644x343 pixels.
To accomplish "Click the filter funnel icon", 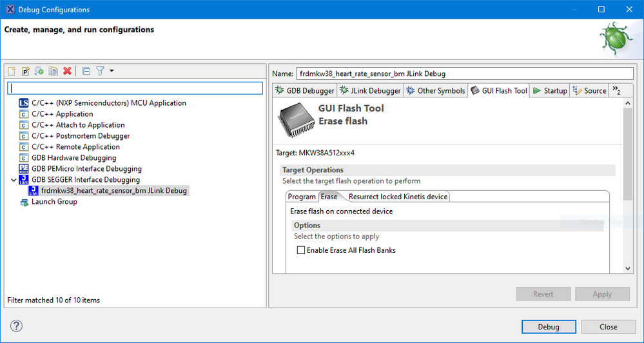I will 100,71.
